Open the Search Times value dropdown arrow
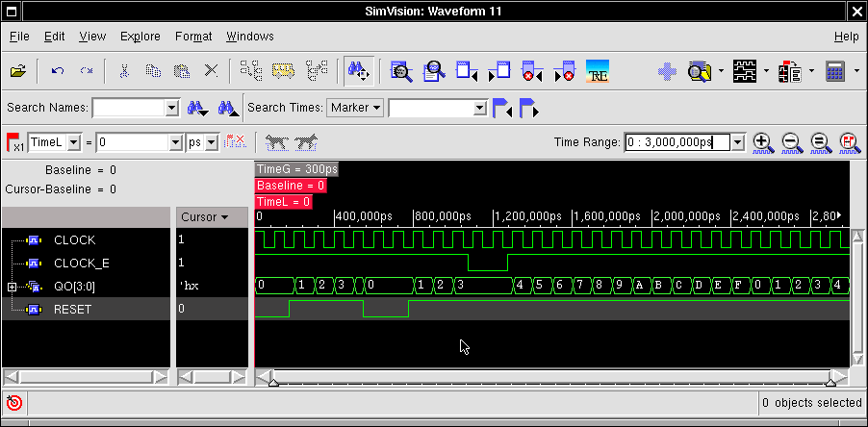Image resolution: width=868 pixels, height=427 pixels. [480, 108]
